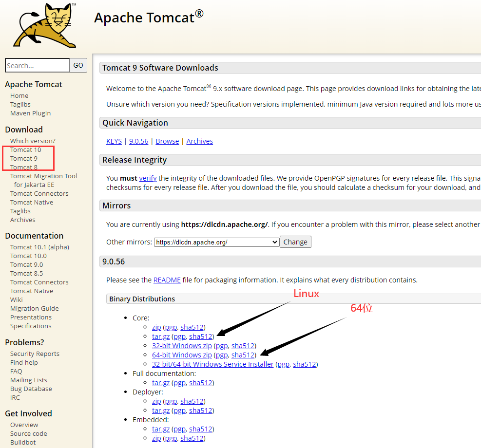Click Browse in Quick Navigation
Viewport: 481px width, 448px height.
click(x=167, y=141)
